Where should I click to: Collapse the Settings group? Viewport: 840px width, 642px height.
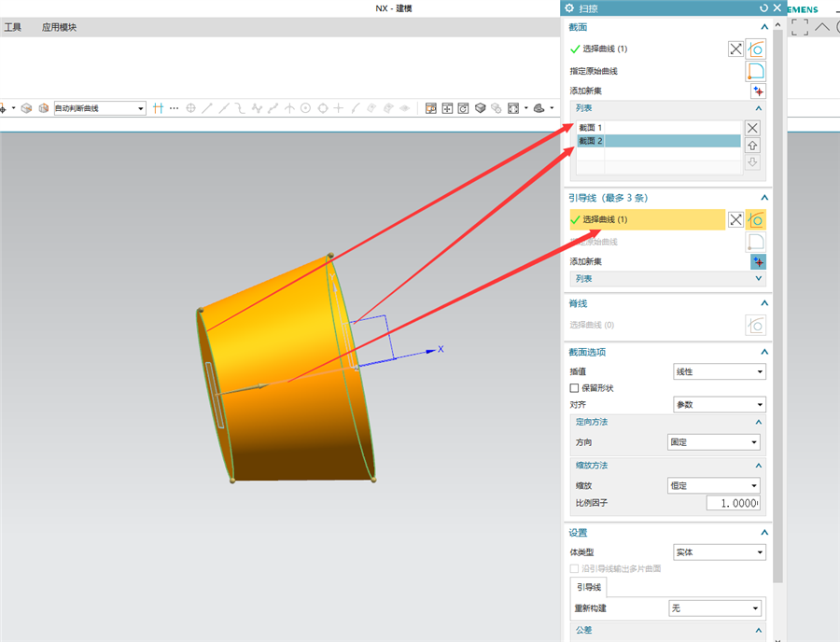pyautogui.click(x=764, y=532)
